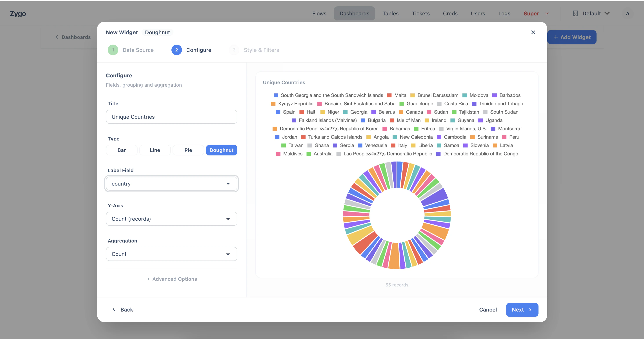Image resolution: width=644 pixels, height=339 pixels.
Task: Click the Configure step 2 circle
Action: click(176, 50)
